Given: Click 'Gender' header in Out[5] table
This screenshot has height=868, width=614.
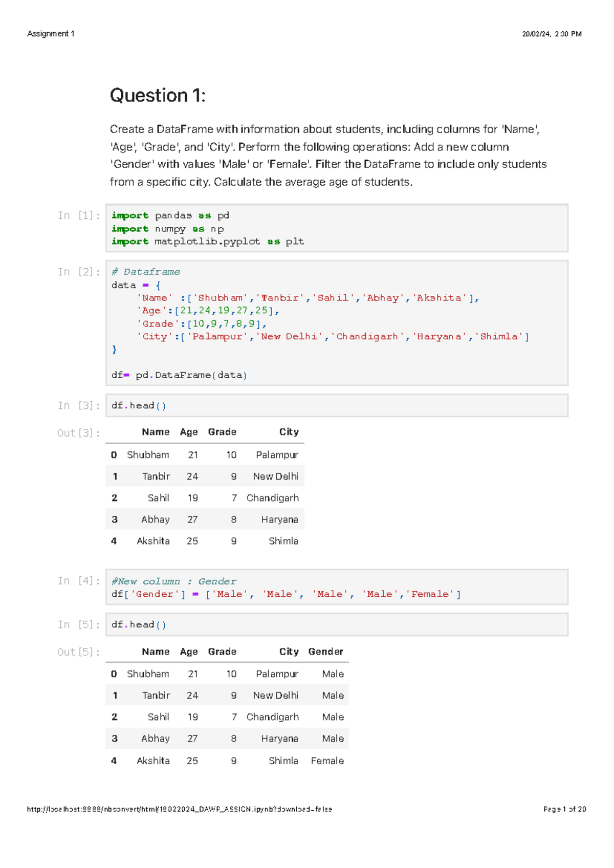Looking at the screenshot, I should tap(325, 652).
